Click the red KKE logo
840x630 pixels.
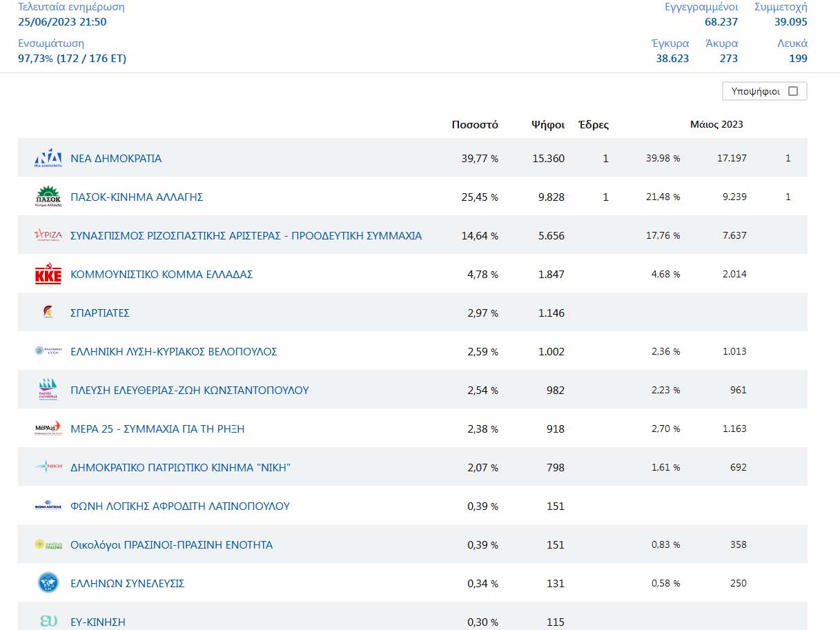(x=48, y=274)
